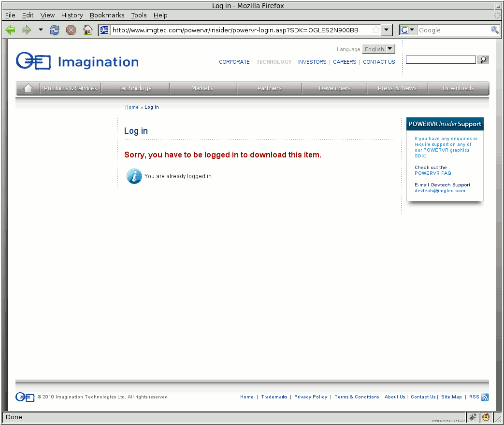
Task: Click the Imagination logo at top left
Action: coord(77,62)
